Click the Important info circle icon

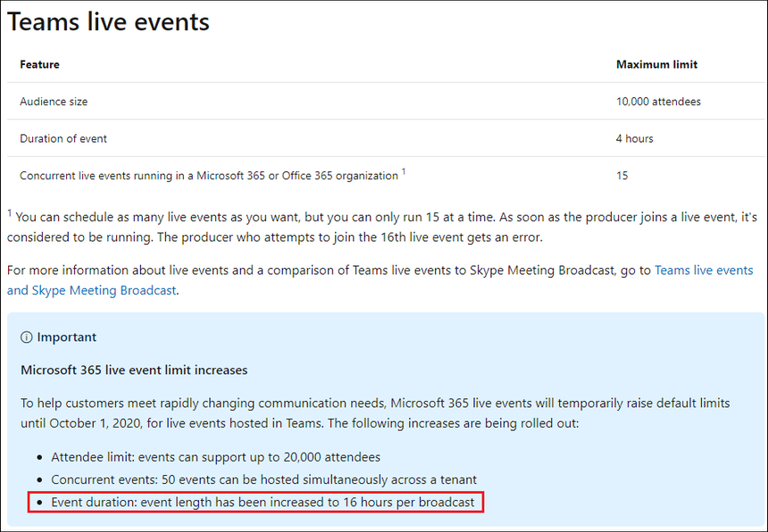(28, 337)
